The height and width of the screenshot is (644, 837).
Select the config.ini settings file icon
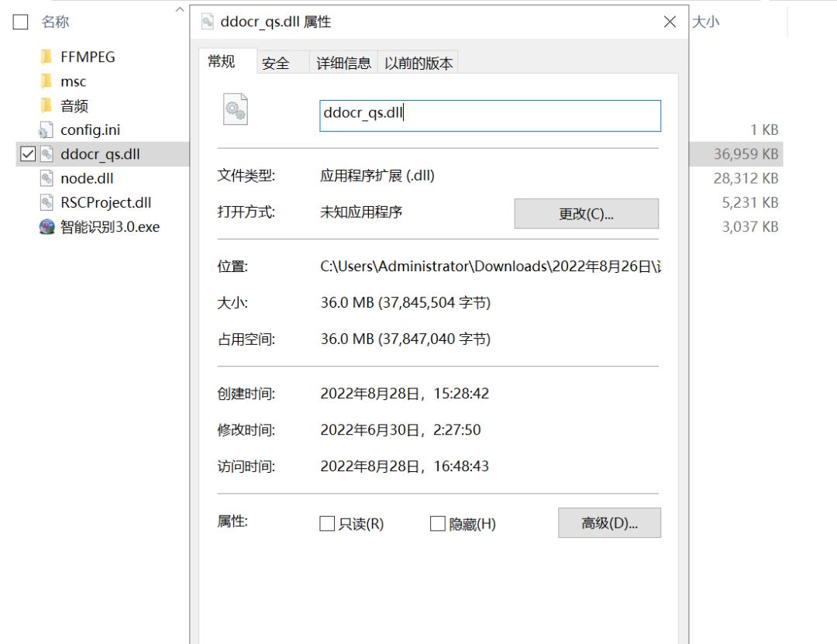tap(47, 129)
